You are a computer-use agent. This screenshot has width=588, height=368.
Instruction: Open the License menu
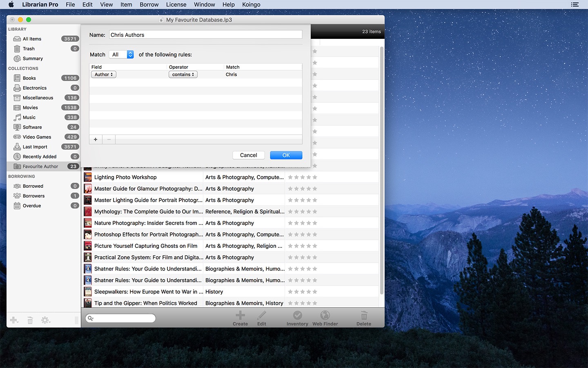[176, 4]
